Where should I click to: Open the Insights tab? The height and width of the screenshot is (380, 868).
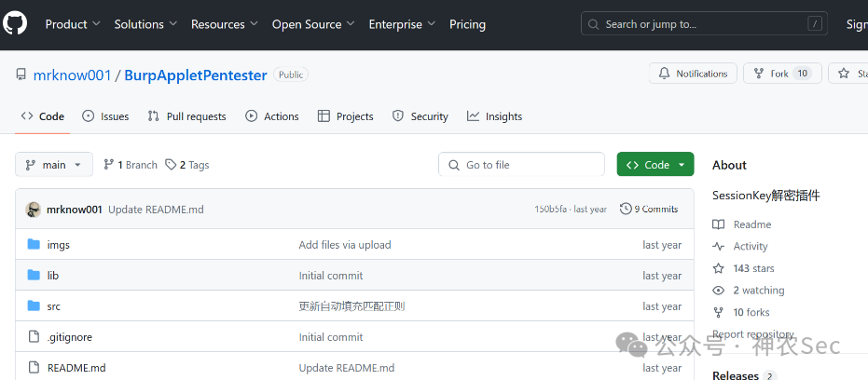point(494,116)
